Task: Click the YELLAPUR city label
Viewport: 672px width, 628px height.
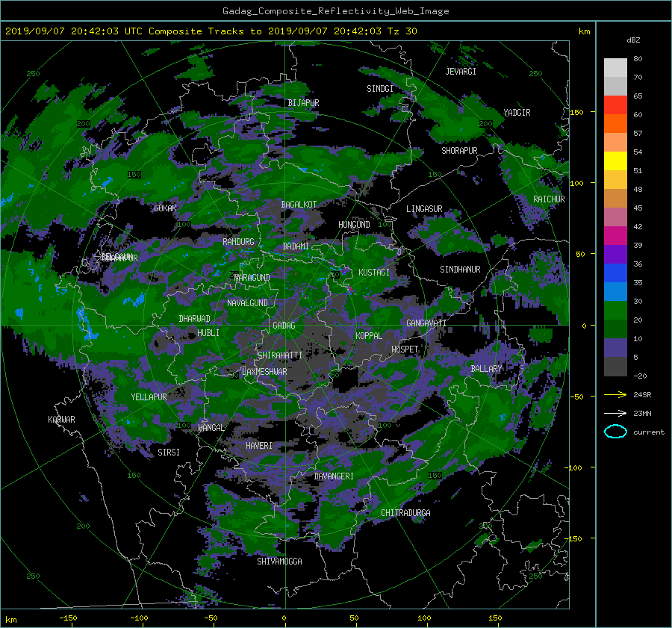Action: click(149, 397)
